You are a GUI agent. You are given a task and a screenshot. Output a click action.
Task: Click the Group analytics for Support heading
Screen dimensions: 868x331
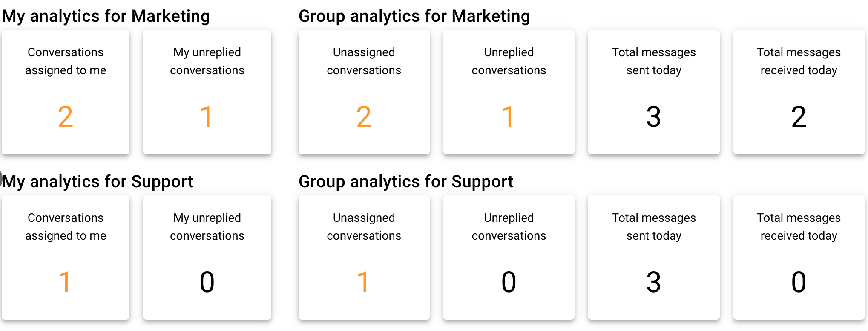[406, 182]
